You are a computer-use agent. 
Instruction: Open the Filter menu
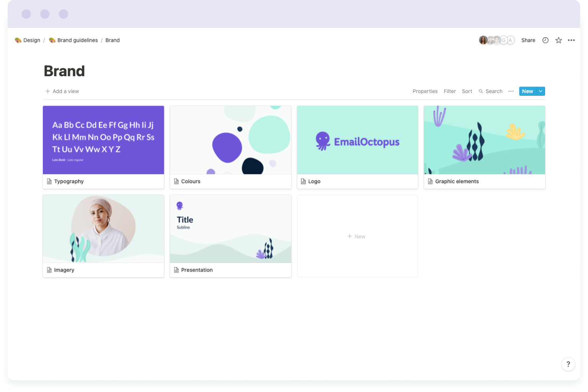pos(450,91)
